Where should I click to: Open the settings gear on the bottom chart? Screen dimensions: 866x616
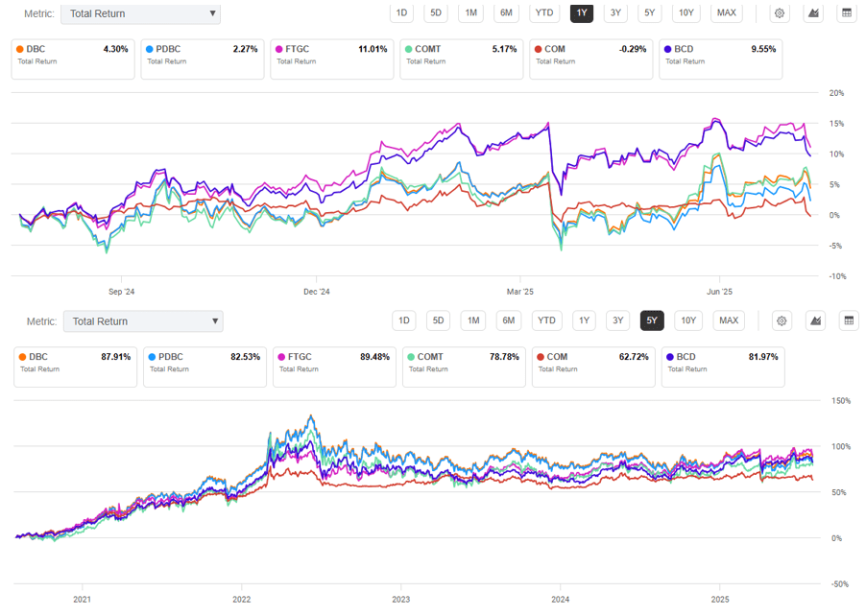782,320
